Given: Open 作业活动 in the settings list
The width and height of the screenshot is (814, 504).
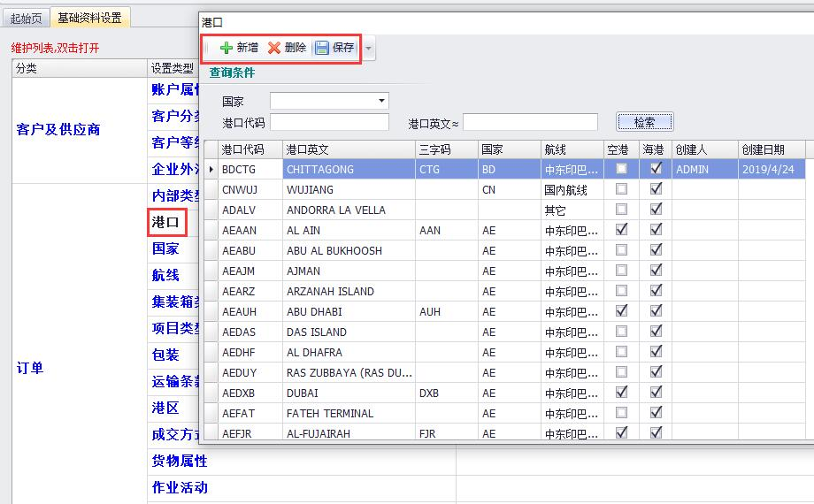Looking at the screenshot, I should (180, 487).
